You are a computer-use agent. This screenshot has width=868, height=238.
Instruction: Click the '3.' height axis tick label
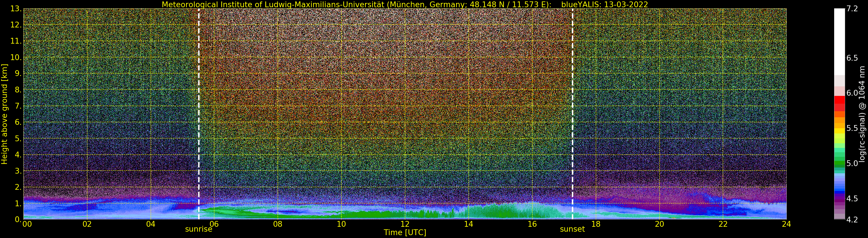tap(18, 171)
